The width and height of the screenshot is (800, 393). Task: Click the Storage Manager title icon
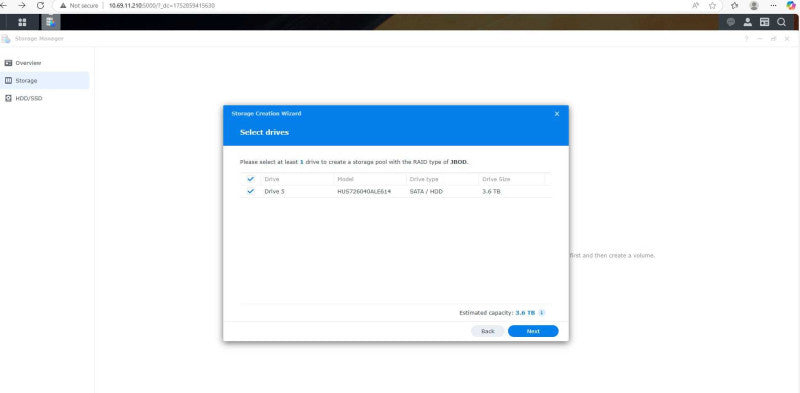coord(6,39)
